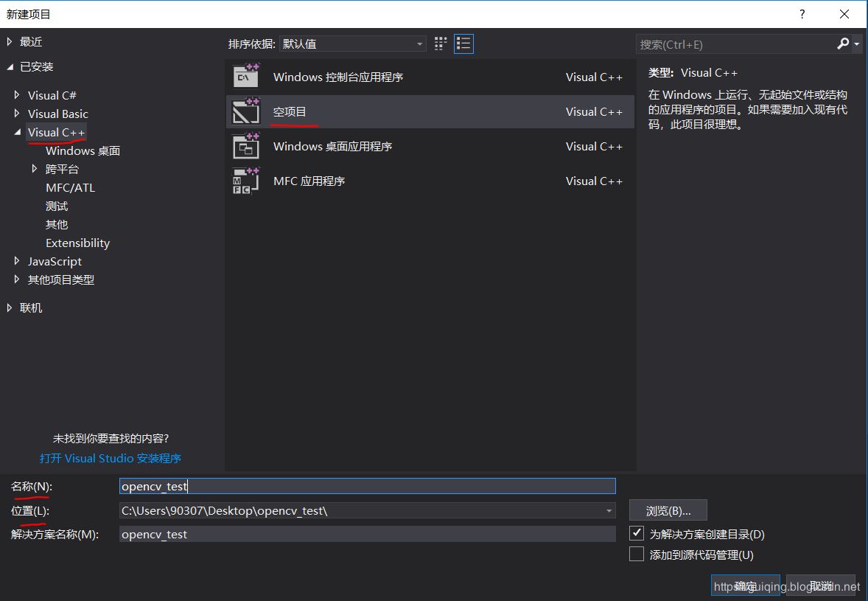Click the MFC application template icon
868x601 pixels.
pyautogui.click(x=246, y=181)
